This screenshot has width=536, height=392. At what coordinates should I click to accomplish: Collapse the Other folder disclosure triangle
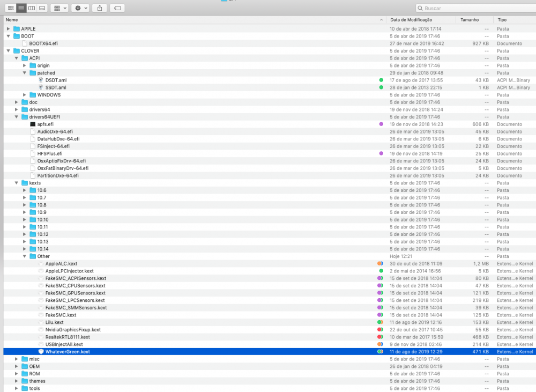tap(25, 256)
